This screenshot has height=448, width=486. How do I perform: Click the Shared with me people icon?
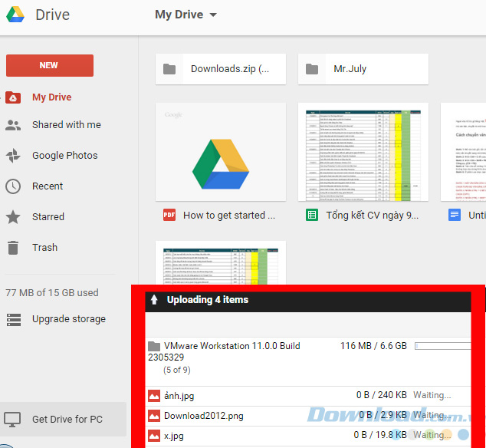[x=13, y=125]
